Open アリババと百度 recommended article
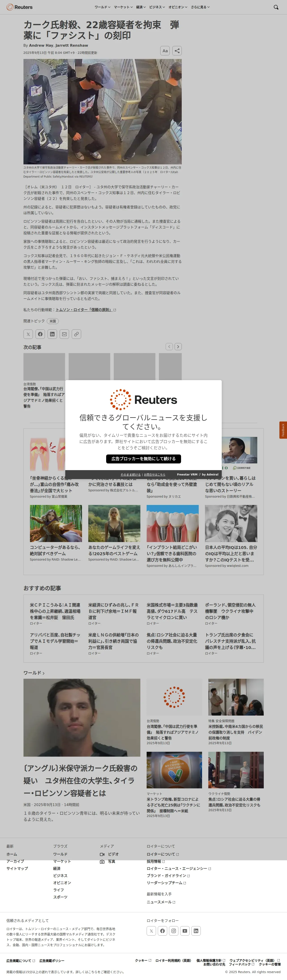This screenshot has width=287, height=980. click(x=55, y=641)
